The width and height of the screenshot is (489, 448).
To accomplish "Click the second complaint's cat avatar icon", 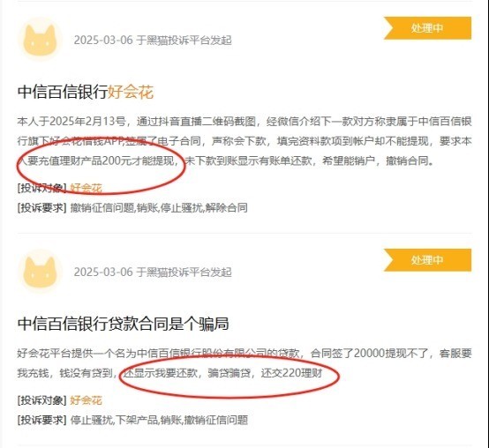I will pyautogui.click(x=41, y=272).
